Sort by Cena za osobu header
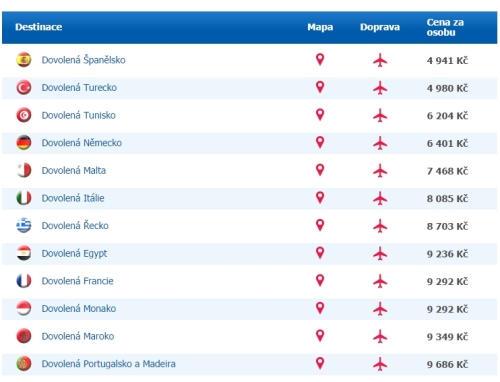Screen dimensions: 500x382 [x=445, y=27]
